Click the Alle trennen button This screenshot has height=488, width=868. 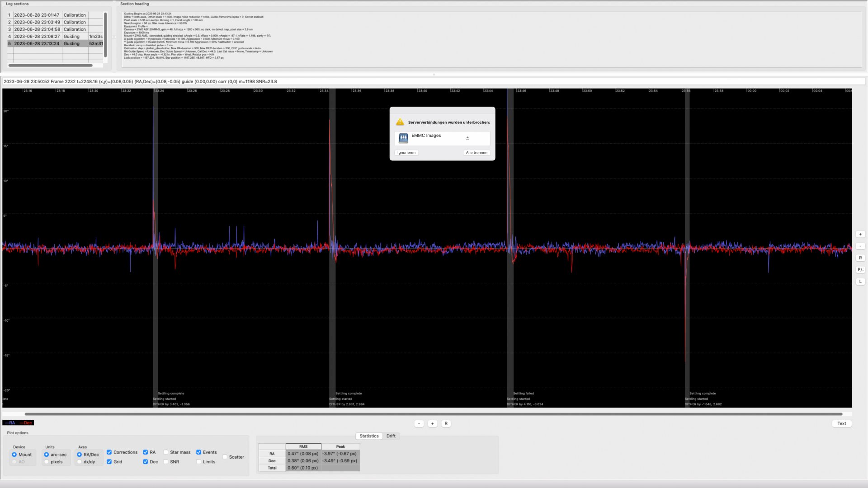point(476,153)
